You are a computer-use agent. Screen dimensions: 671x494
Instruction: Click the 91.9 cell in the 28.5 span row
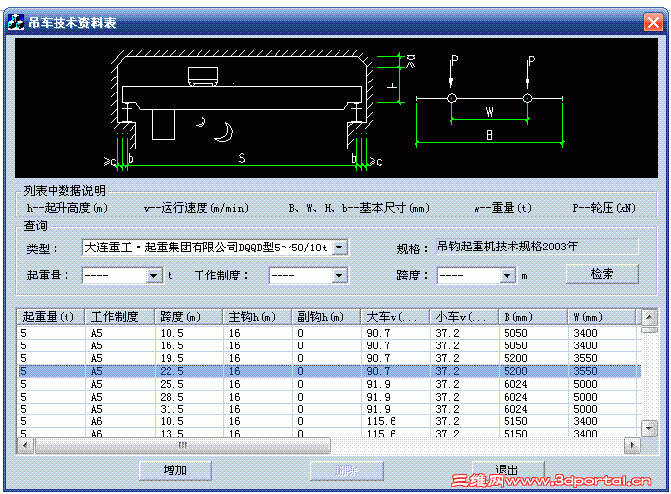pyautogui.click(x=378, y=397)
